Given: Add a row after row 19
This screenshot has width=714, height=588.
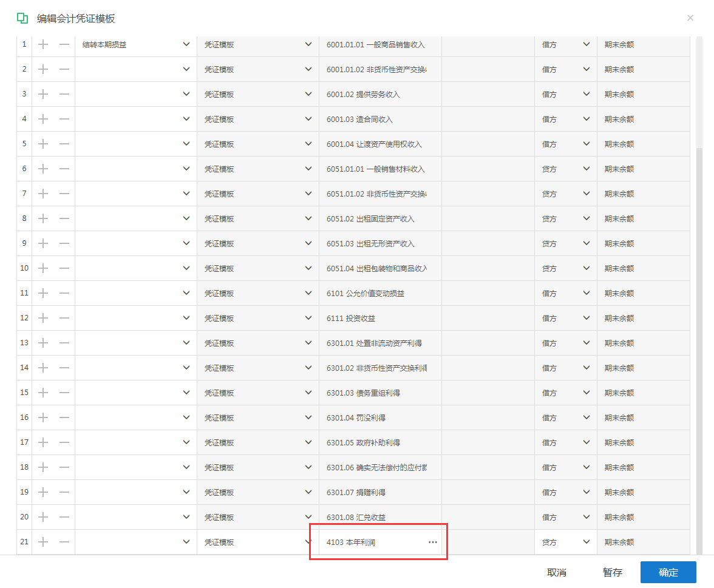Looking at the screenshot, I should pos(43,493).
